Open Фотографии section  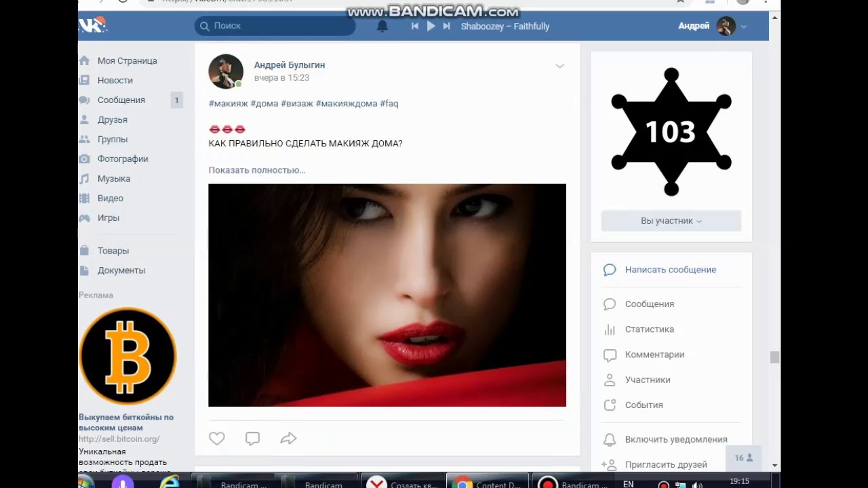tap(123, 159)
